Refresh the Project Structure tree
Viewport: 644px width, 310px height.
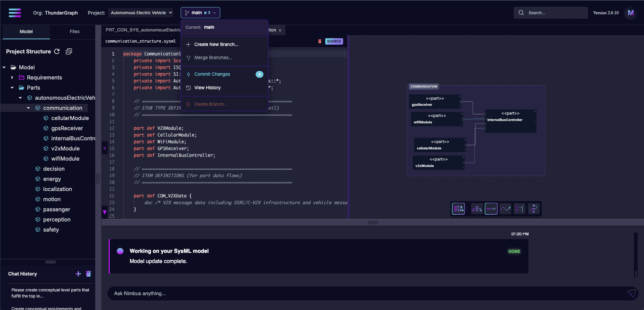point(57,51)
